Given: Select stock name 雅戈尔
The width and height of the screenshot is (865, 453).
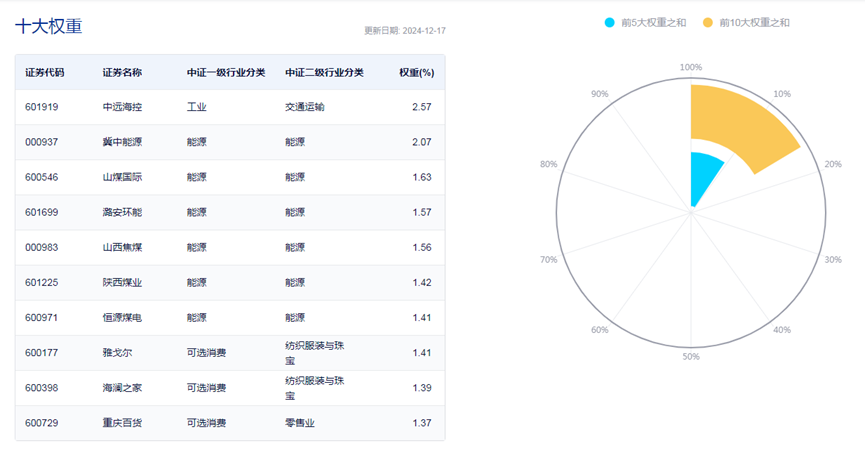Looking at the screenshot, I should [117, 353].
